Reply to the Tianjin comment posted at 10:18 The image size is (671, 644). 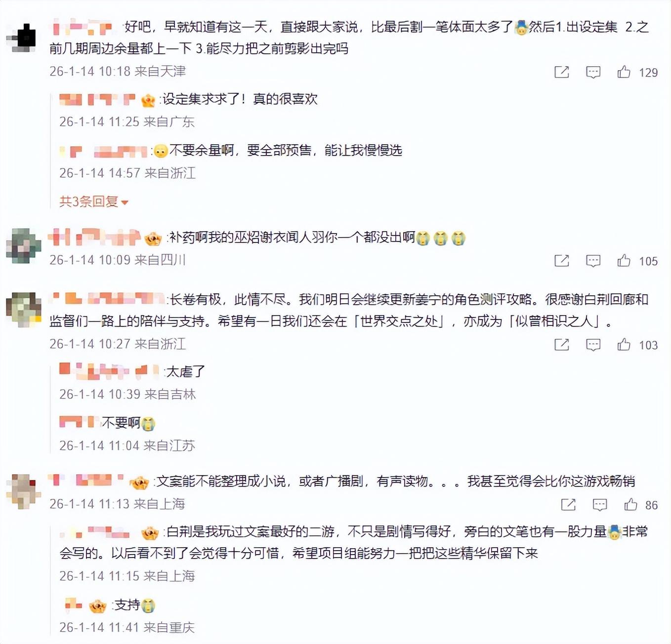(x=593, y=73)
